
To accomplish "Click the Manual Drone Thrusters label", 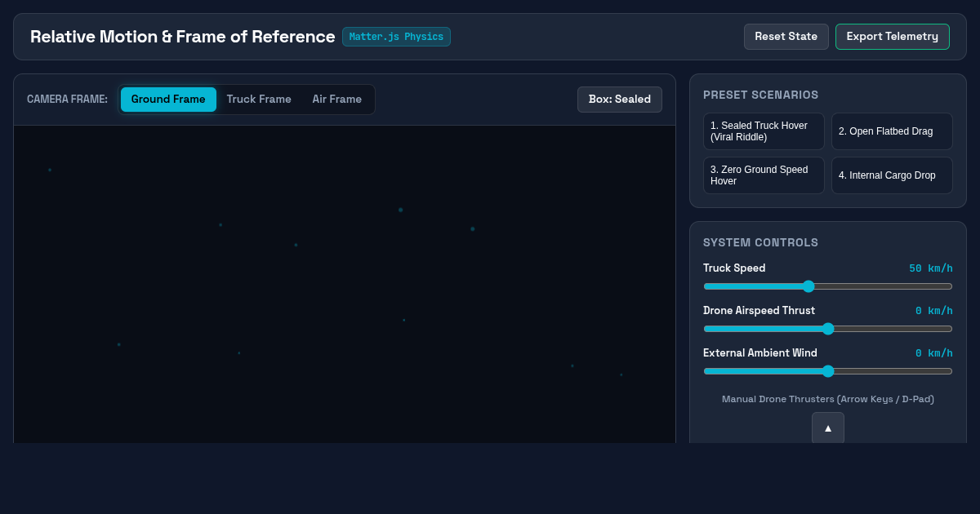I will pyautogui.click(x=828, y=399).
